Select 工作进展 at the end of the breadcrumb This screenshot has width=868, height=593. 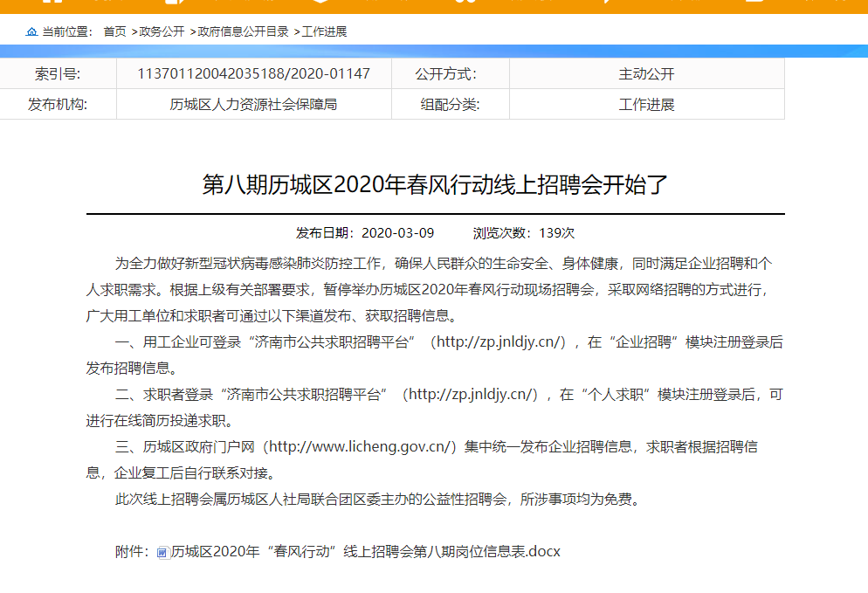(x=324, y=31)
